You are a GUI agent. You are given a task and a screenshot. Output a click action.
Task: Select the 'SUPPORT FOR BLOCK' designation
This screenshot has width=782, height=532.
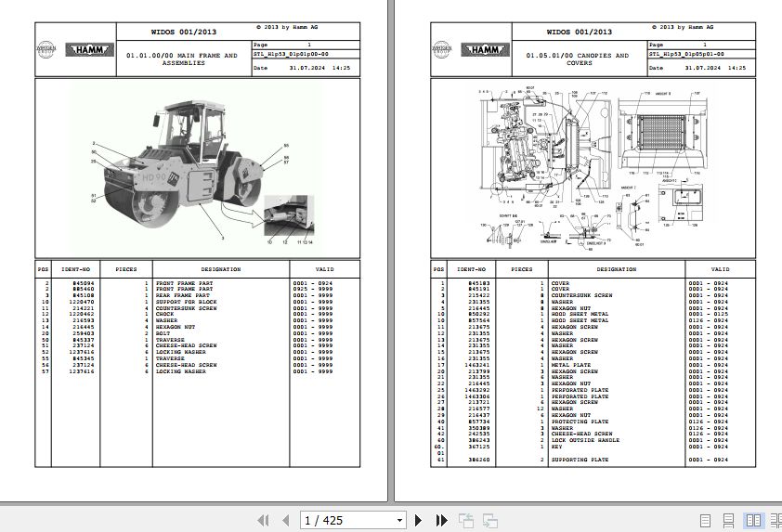click(x=186, y=302)
